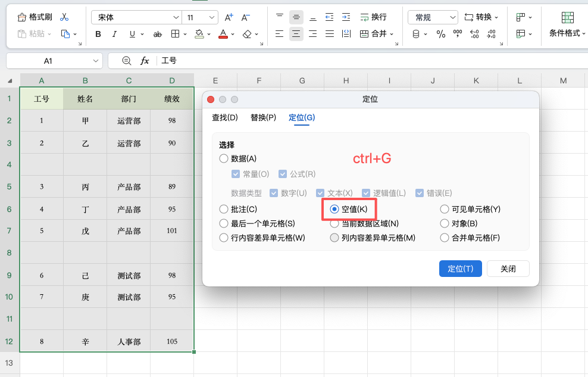Click the magnifier zoom icon in formula bar
The width and height of the screenshot is (588, 377).
(x=127, y=60)
